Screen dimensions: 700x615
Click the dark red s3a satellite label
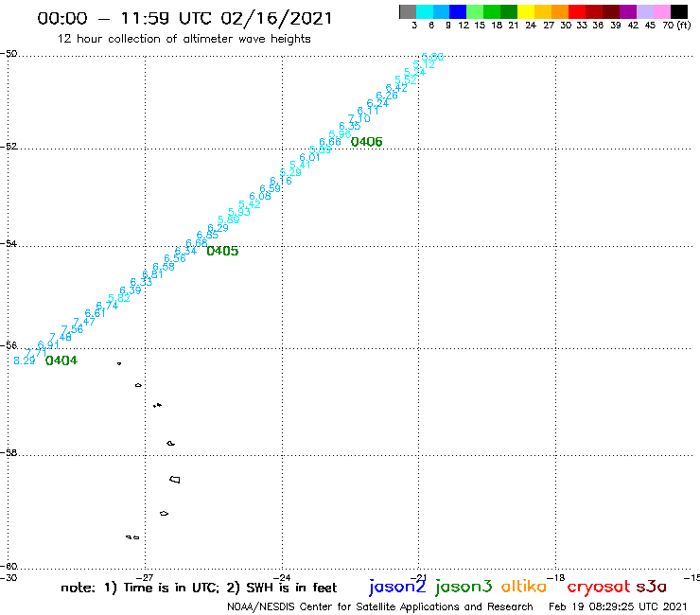(x=651, y=587)
